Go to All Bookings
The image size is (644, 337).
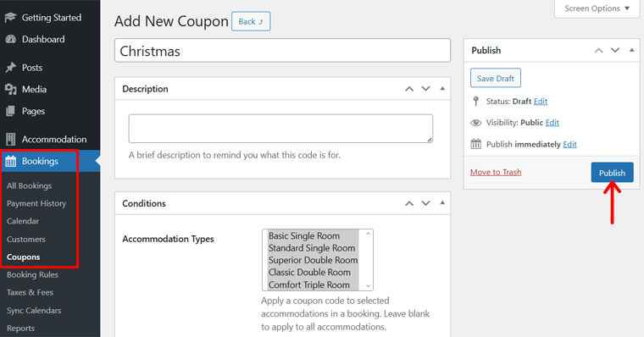tap(29, 185)
